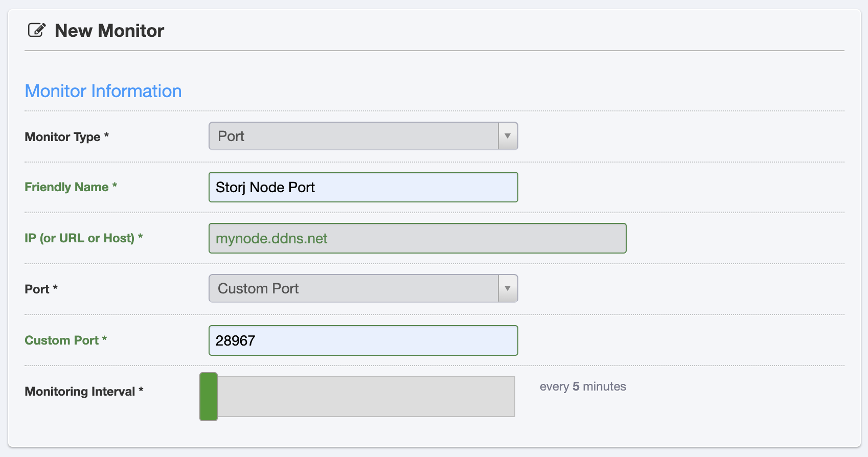
Task: Expand the Port dropdown arrow
Action: pyautogui.click(x=508, y=288)
